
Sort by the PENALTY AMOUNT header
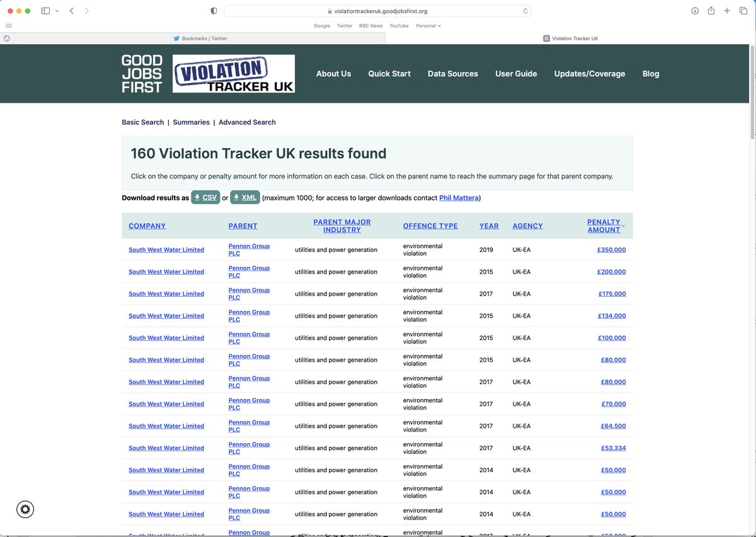coord(604,226)
